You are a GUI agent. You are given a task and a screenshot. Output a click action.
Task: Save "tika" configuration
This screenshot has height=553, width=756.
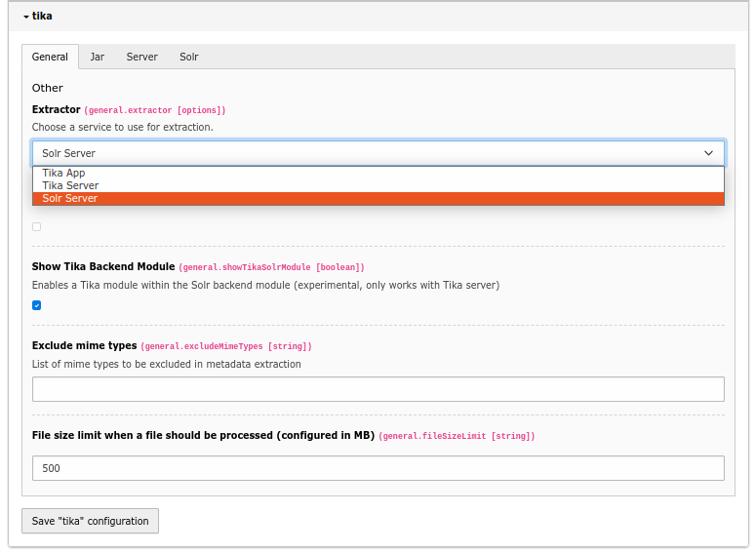(90, 521)
